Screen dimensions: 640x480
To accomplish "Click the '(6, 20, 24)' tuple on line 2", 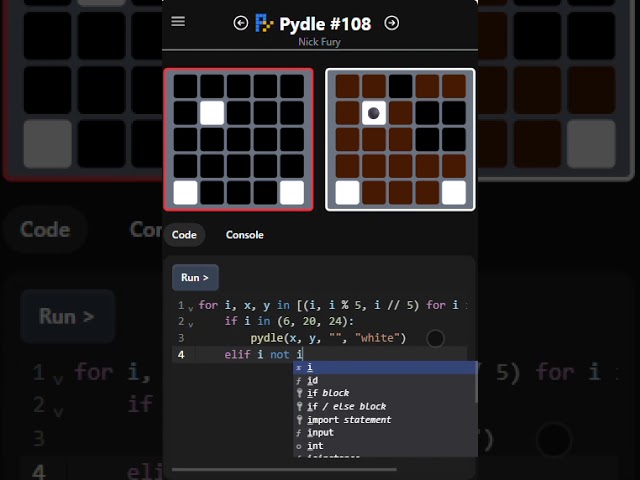I will 312,321.
